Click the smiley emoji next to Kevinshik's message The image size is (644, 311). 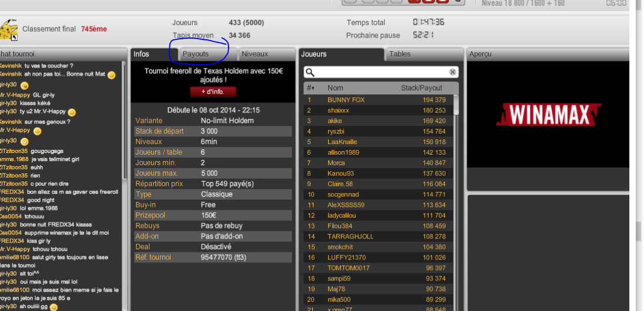(x=111, y=75)
